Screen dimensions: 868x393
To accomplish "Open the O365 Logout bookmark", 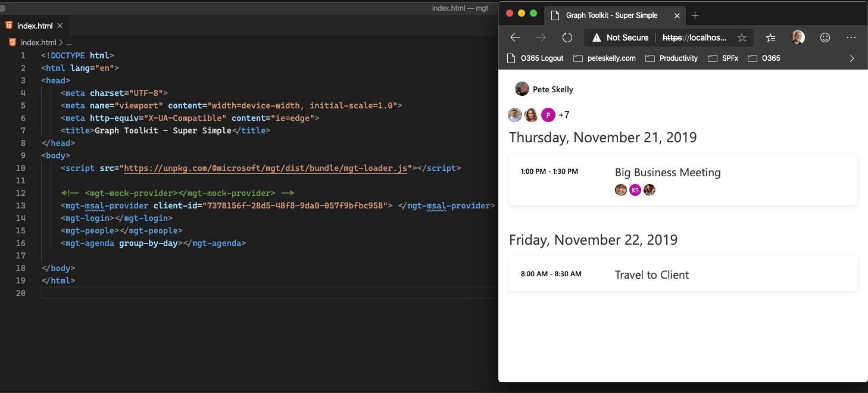I will (x=535, y=58).
